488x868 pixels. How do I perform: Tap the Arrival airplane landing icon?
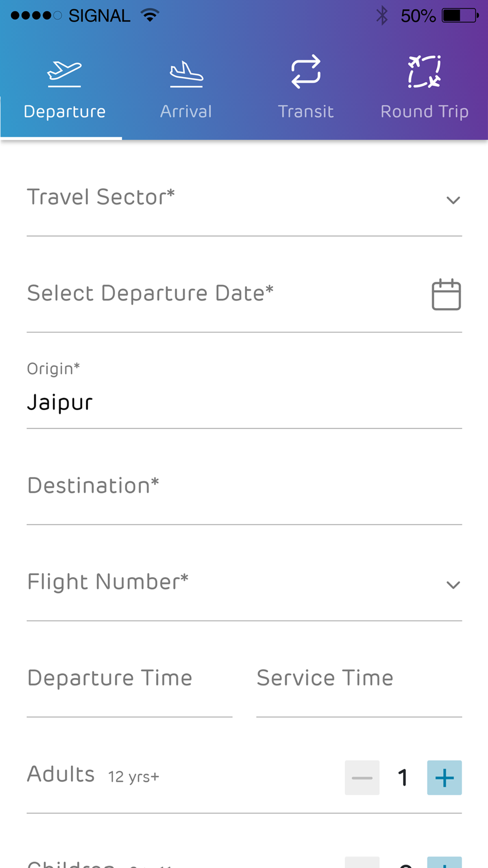pos(186,74)
